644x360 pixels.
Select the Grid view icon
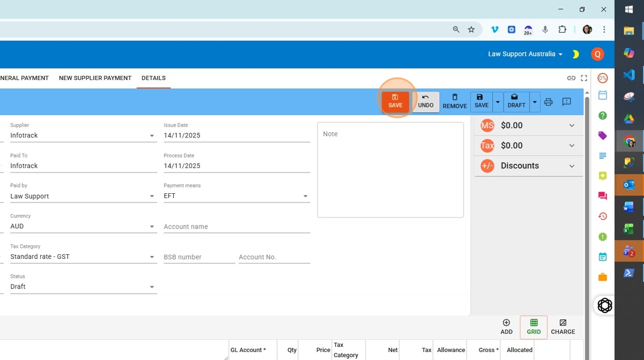point(533,327)
